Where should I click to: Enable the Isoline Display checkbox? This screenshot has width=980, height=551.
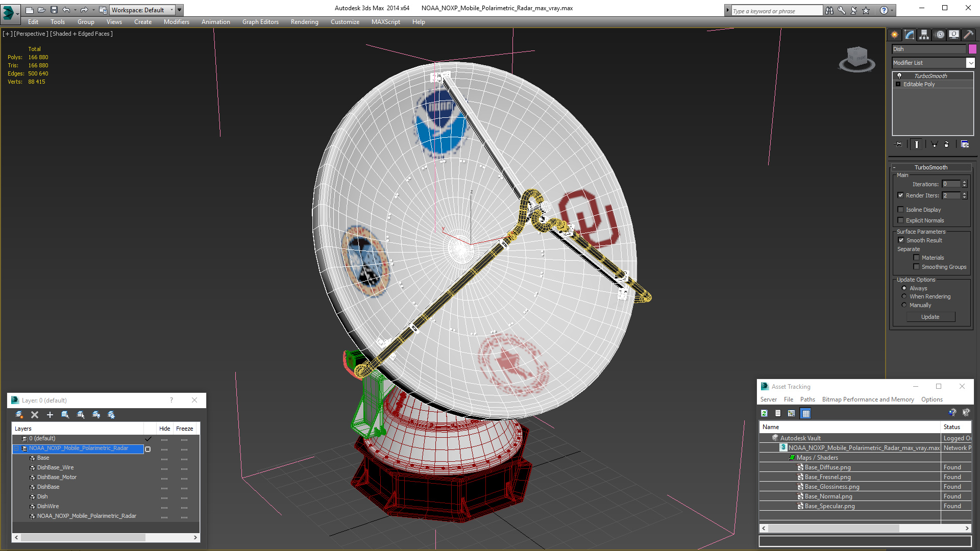(x=901, y=210)
